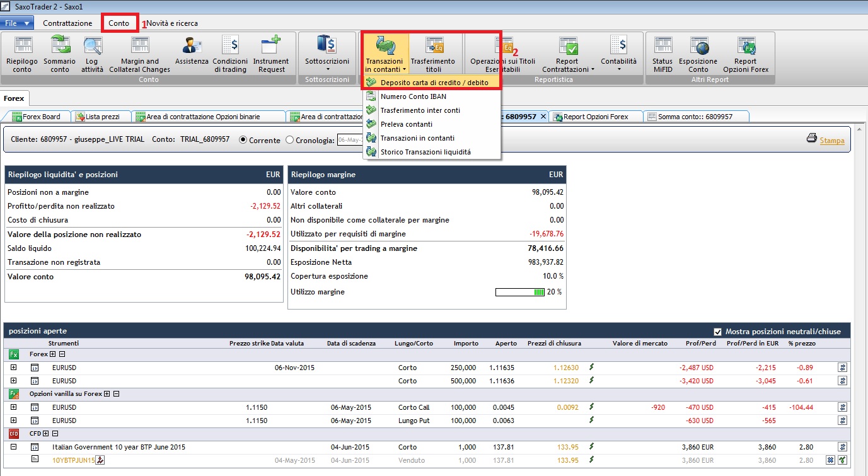
Task: Open Instrument Request
Action: click(x=272, y=54)
